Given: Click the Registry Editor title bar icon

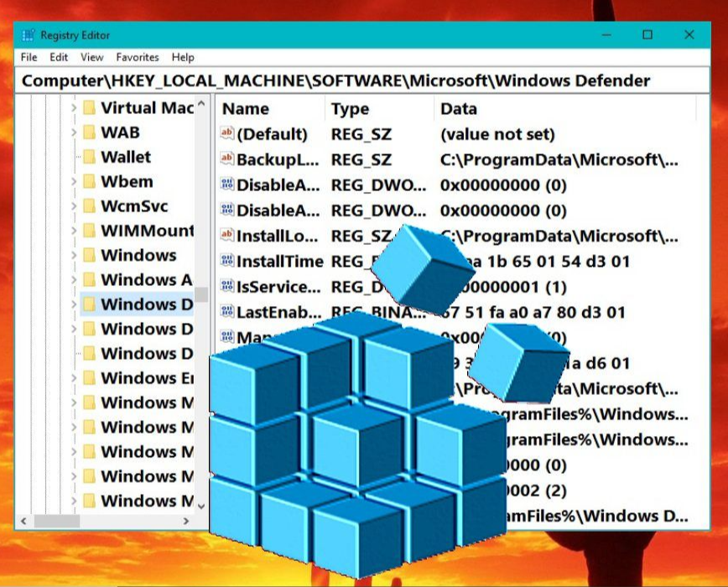Looking at the screenshot, I should (29, 35).
